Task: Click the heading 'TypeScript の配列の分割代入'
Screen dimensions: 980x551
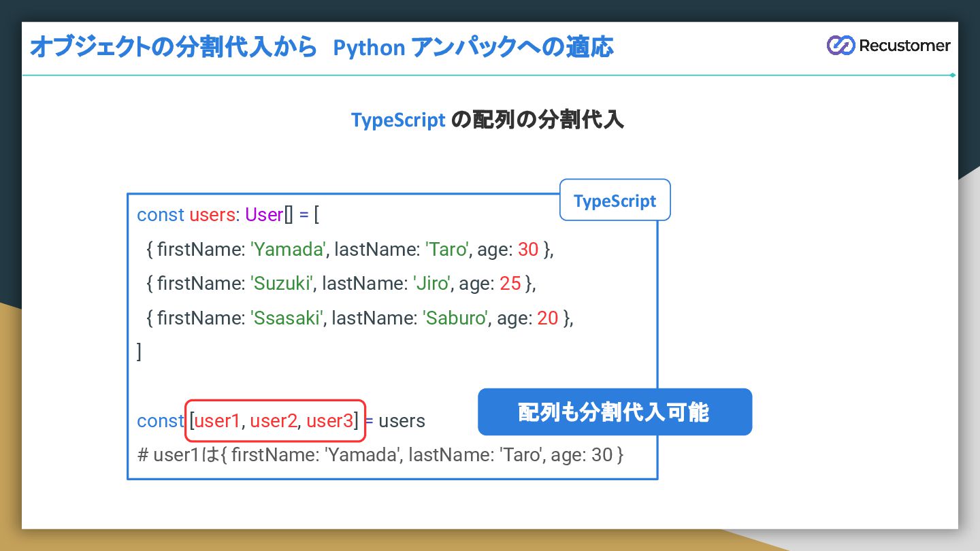Action: pyautogui.click(x=487, y=120)
